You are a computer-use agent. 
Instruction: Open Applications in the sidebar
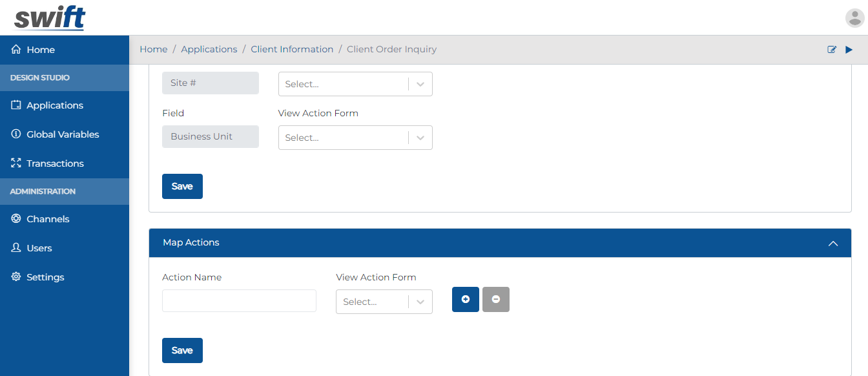click(54, 105)
